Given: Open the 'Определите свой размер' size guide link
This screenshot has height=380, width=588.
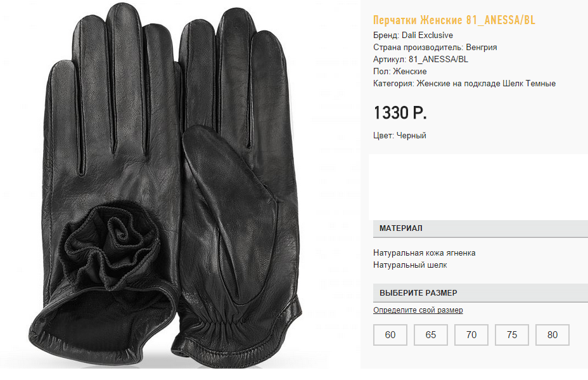Looking at the screenshot, I should pos(418,310).
